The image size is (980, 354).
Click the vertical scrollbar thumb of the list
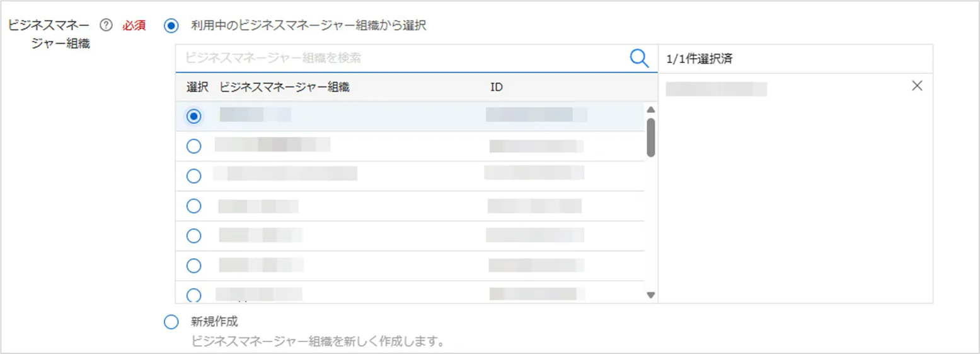point(651,137)
